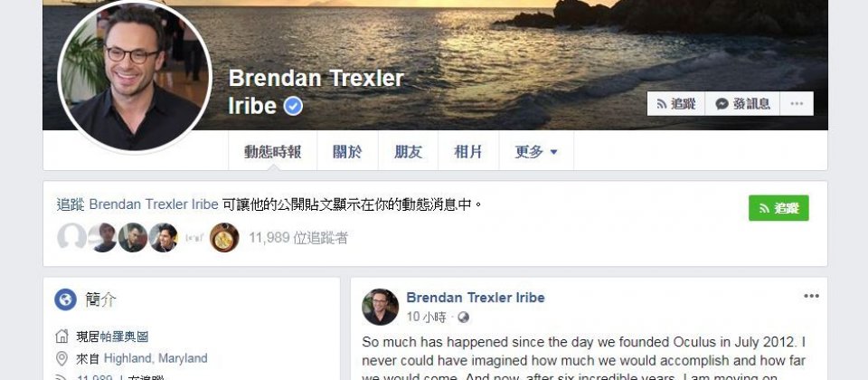Open the post options three-dot menu
This screenshot has height=380, width=868.
(811, 296)
